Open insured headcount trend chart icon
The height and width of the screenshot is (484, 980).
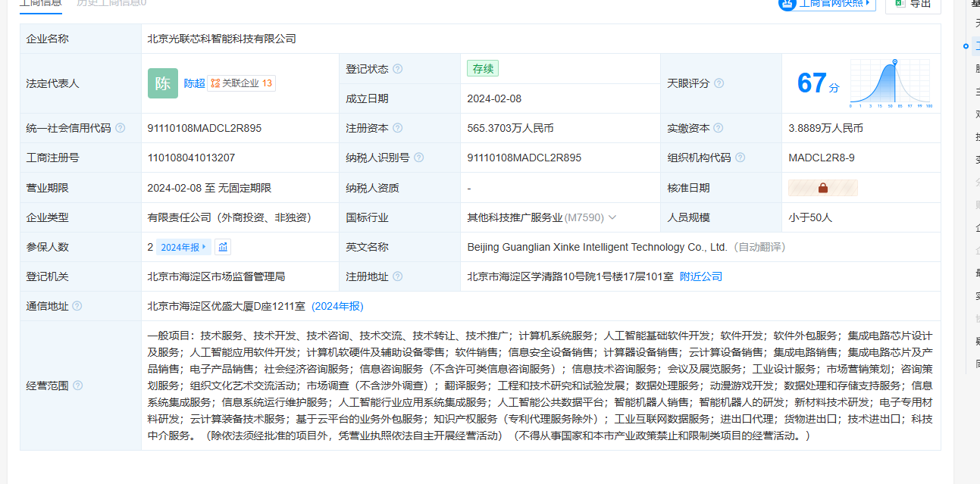223,247
